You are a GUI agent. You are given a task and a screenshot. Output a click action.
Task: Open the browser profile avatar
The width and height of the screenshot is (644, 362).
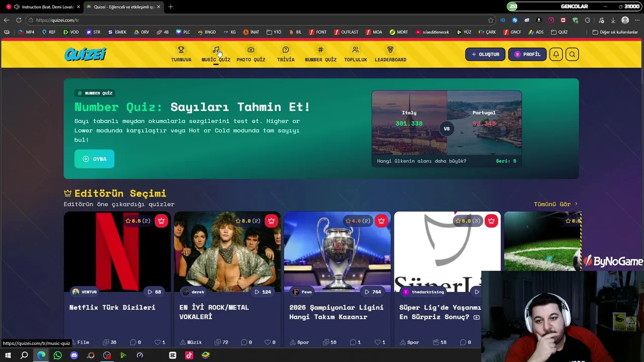(x=625, y=20)
